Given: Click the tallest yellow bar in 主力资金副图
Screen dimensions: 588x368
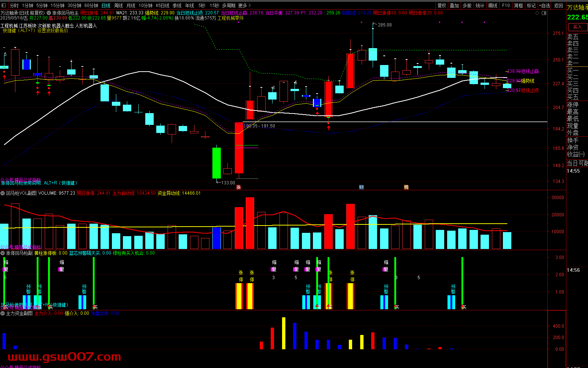Looking at the screenshot, I should [x=284, y=333].
